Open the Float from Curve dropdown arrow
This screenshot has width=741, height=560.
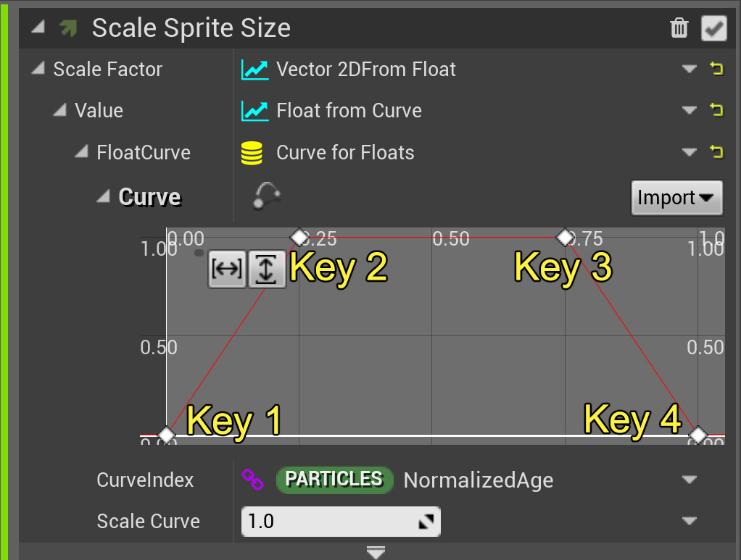pyautogui.click(x=689, y=111)
